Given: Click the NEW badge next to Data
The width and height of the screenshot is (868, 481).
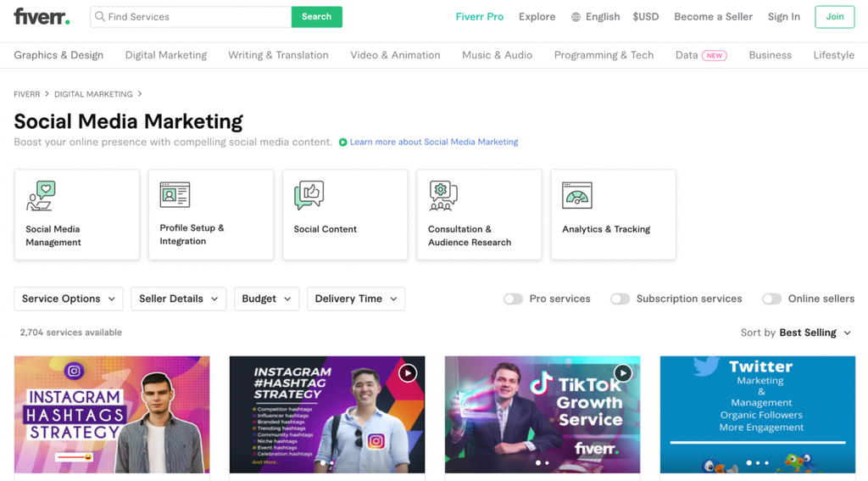Looking at the screenshot, I should tap(714, 55).
